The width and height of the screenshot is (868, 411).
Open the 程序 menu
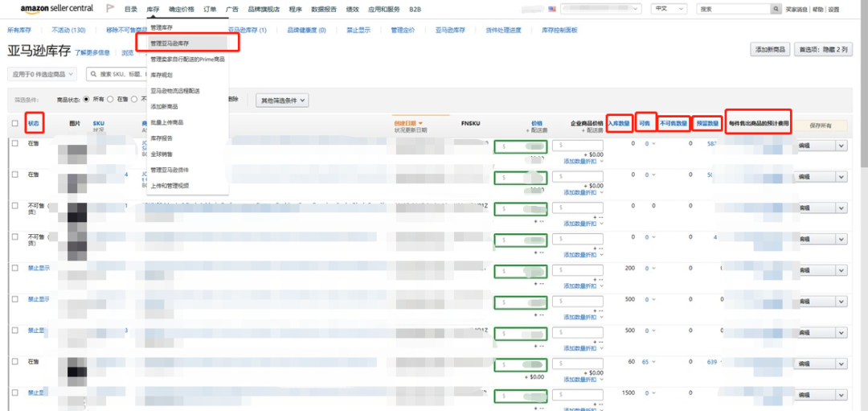295,10
